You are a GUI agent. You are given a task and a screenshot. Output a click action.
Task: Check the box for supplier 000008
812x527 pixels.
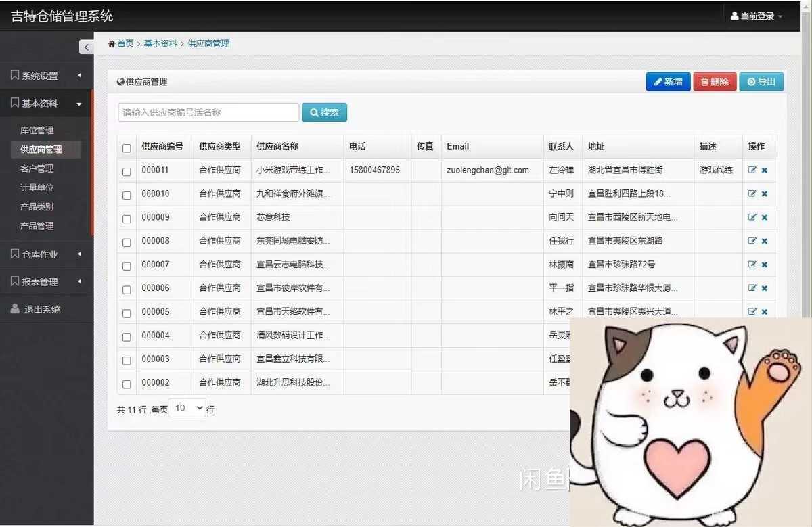(127, 243)
